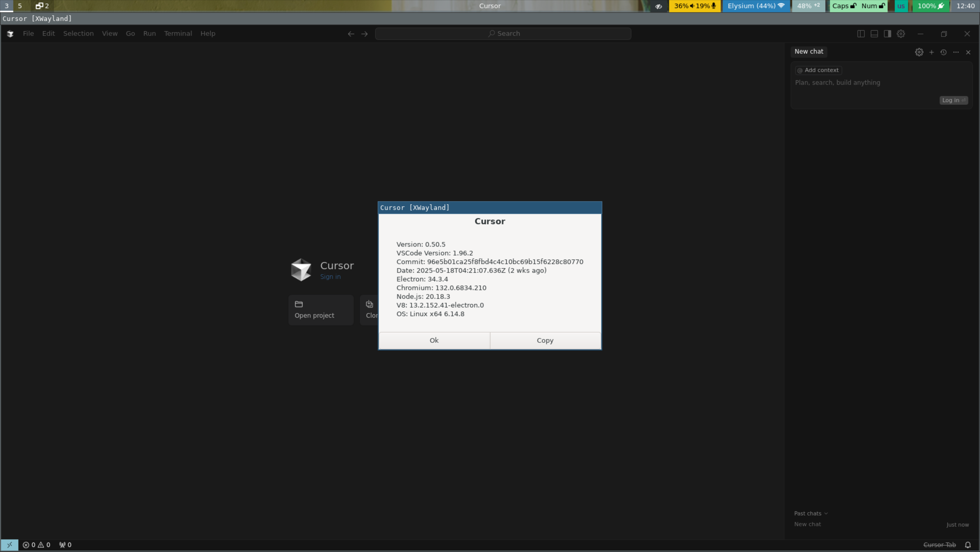The image size is (980, 552).
Task: Open errors and warnings status indicator
Action: [x=36, y=545]
